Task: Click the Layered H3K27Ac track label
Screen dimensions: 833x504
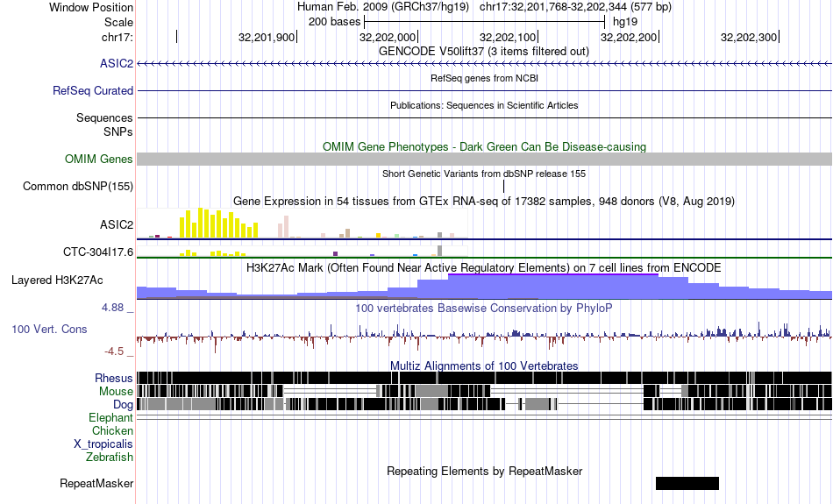Action: [57, 280]
